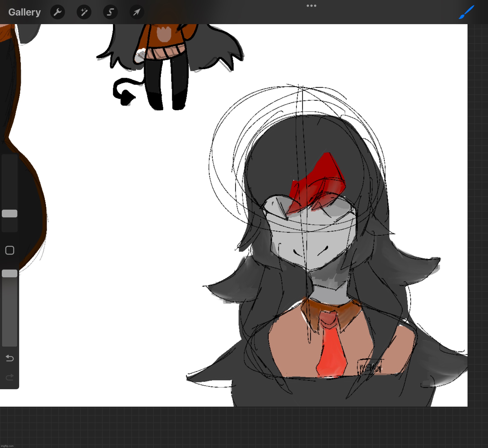Activate the Transform arrow tool

click(x=137, y=12)
